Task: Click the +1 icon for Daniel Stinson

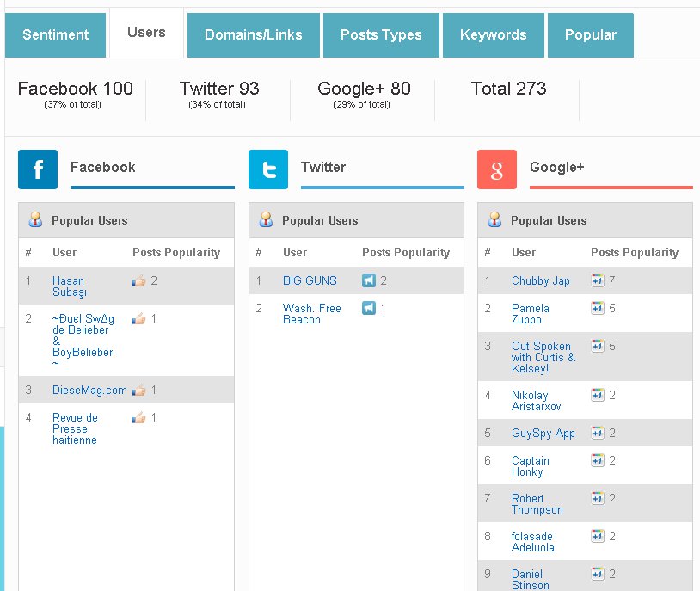Action: [598, 574]
